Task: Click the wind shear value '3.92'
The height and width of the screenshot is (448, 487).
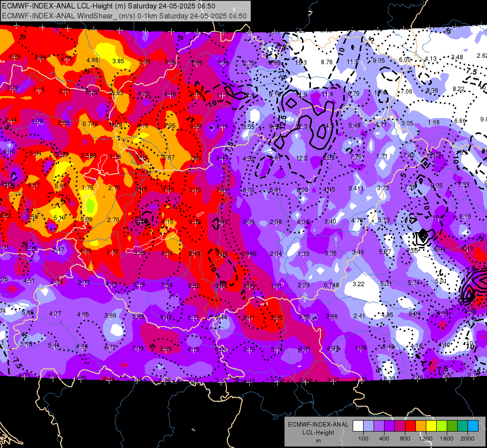Action: pos(277,318)
